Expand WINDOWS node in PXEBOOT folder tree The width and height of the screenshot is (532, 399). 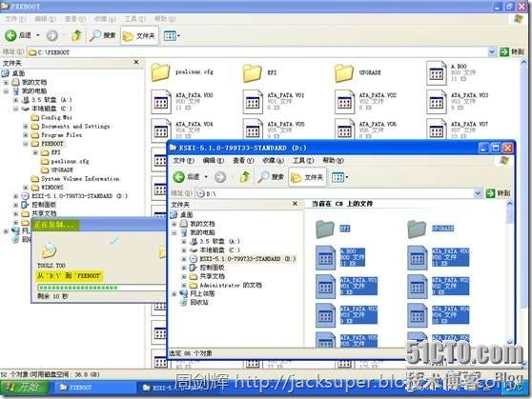tap(26, 188)
